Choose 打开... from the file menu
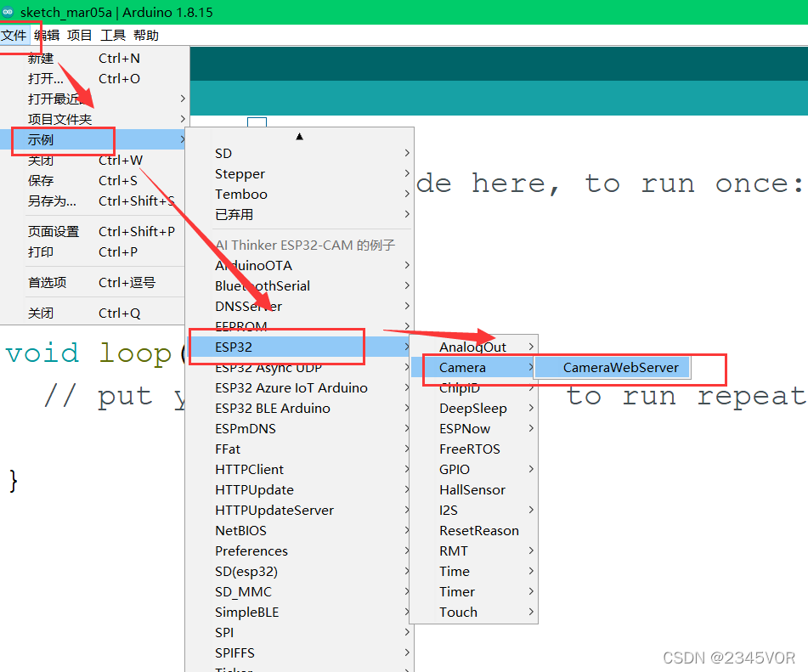This screenshot has height=672, width=808. [x=93, y=78]
